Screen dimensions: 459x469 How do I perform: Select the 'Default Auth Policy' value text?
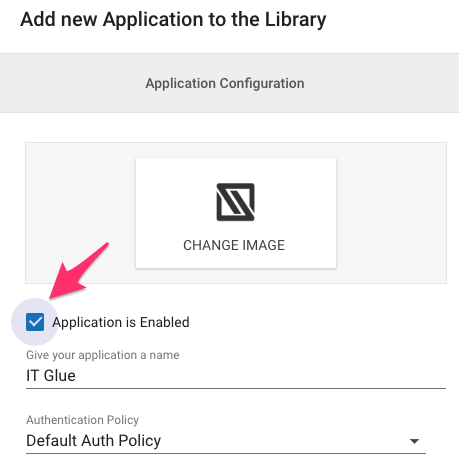(94, 441)
